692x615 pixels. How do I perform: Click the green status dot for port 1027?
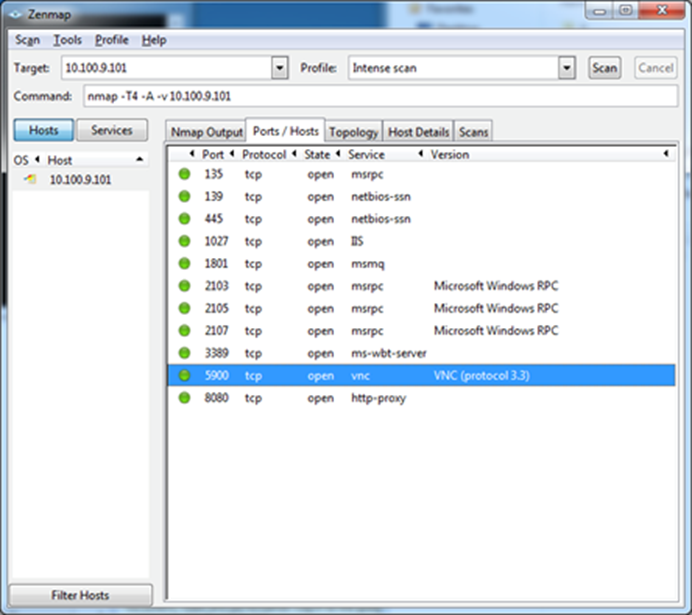click(x=184, y=241)
